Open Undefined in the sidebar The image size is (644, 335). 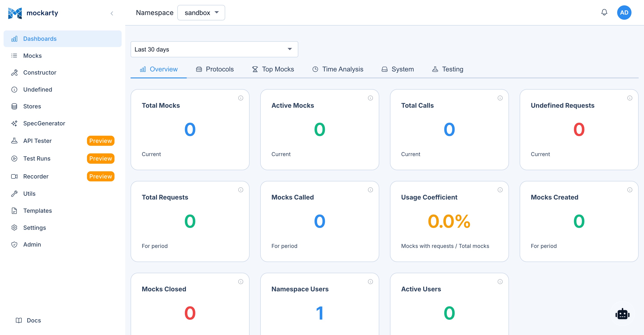[63, 89]
